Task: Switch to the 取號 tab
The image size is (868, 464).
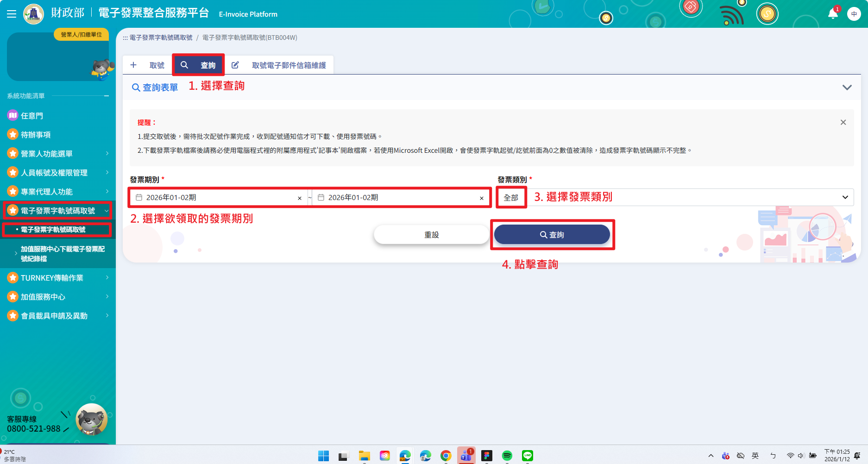Action: click(x=148, y=65)
